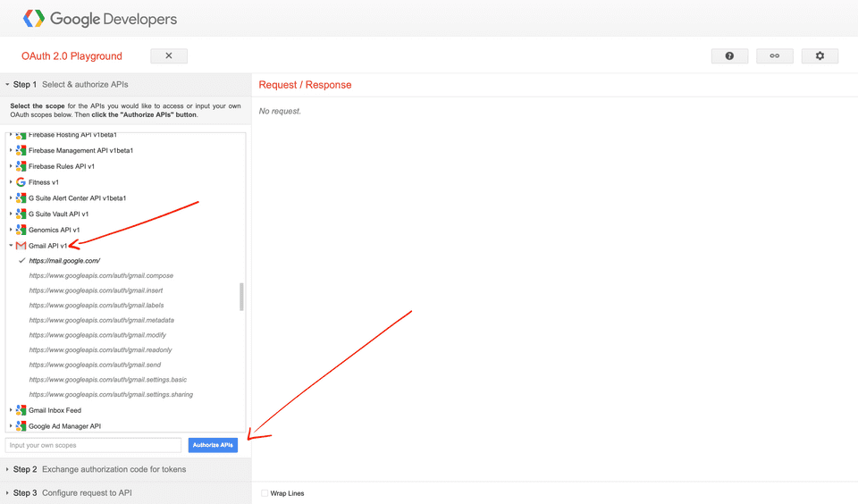
Task: Click the Fitness v1 label
Action: (x=43, y=182)
